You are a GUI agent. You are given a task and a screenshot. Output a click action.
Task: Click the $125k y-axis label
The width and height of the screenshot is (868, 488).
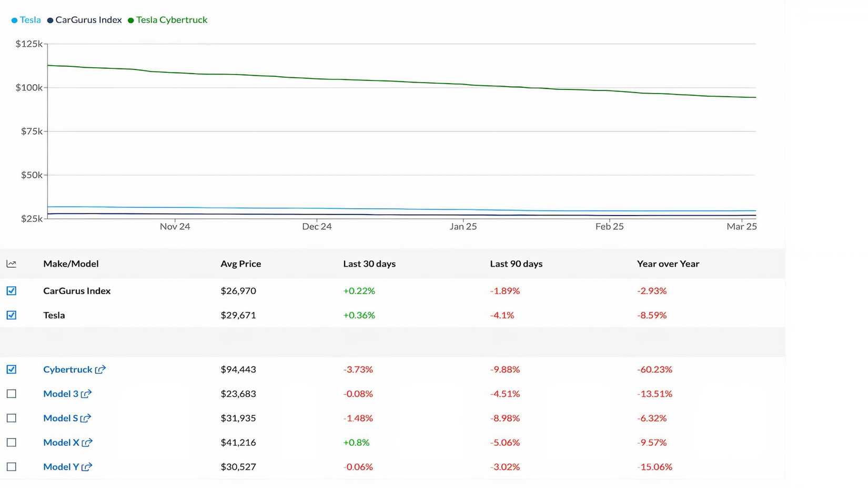coord(29,44)
